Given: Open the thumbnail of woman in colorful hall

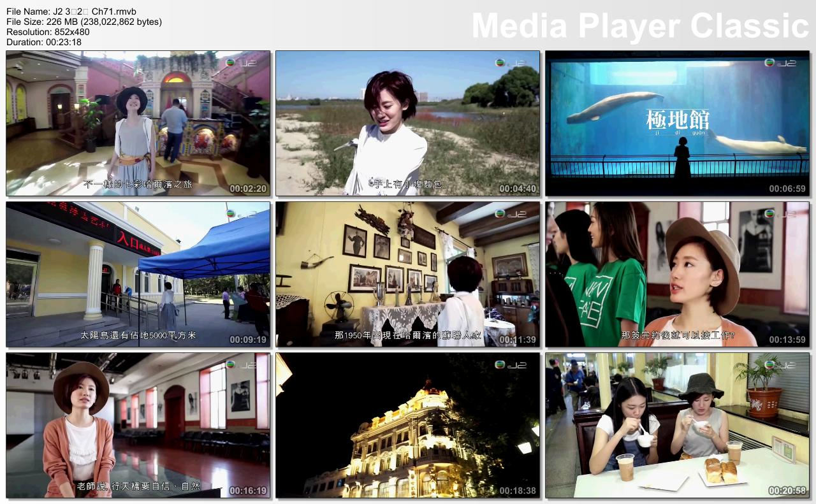Looking at the screenshot, I should [138, 123].
